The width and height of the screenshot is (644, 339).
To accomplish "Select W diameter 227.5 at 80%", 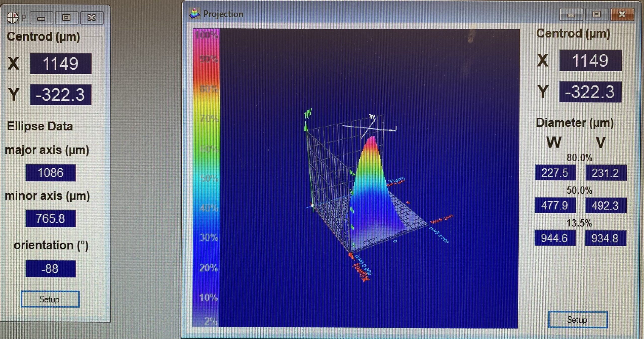I will pyautogui.click(x=555, y=173).
